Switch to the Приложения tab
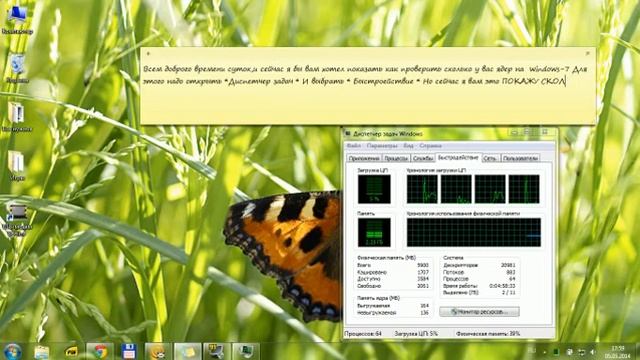 pyautogui.click(x=364, y=158)
